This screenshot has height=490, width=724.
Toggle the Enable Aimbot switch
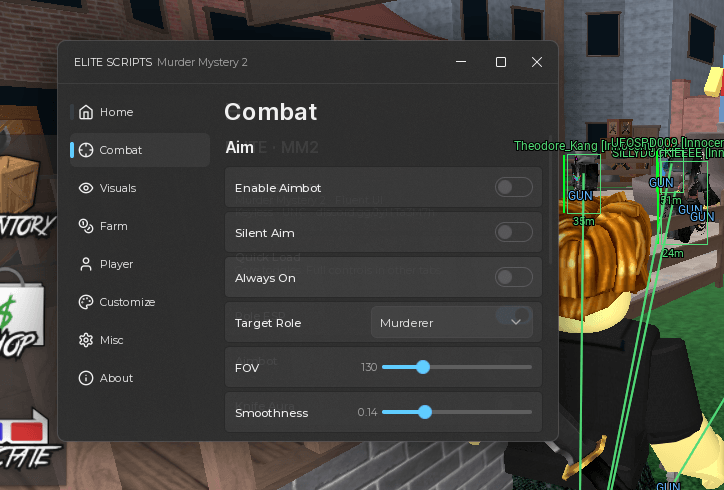pos(513,188)
